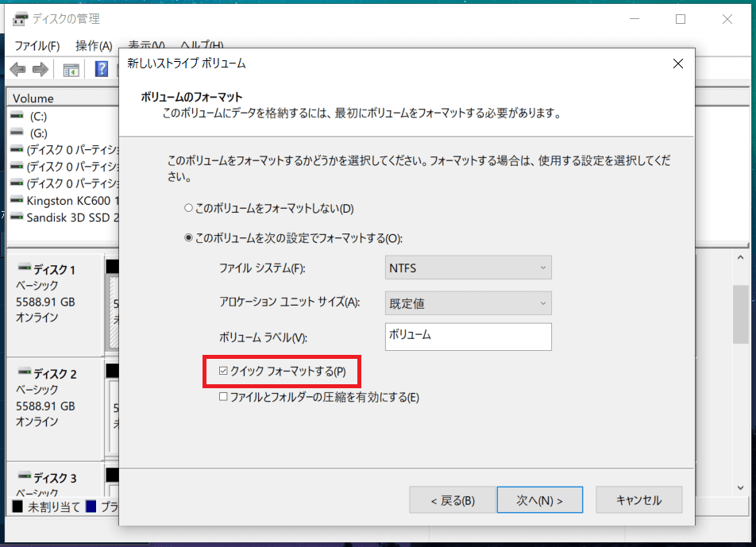Screen dimensions: 756x547
Task: Select the (G:) volume drive icon
Action: pyautogui.click(x=17, y=133)
